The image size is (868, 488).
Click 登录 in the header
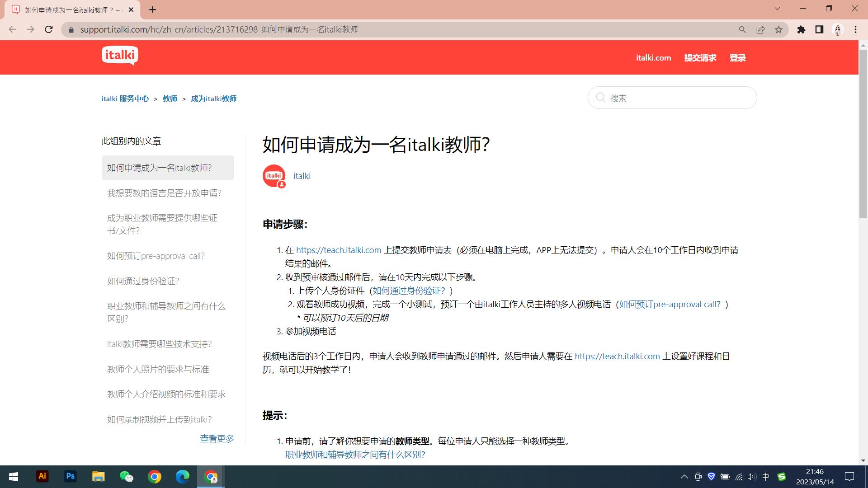pyautogui.click(x=738, y=57)
